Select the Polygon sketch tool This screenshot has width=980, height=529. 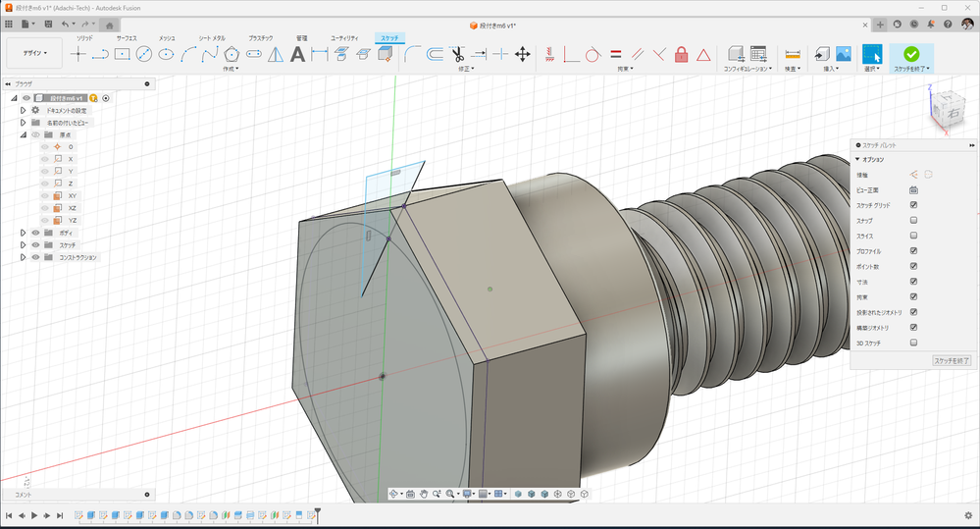tap(232, 54)
